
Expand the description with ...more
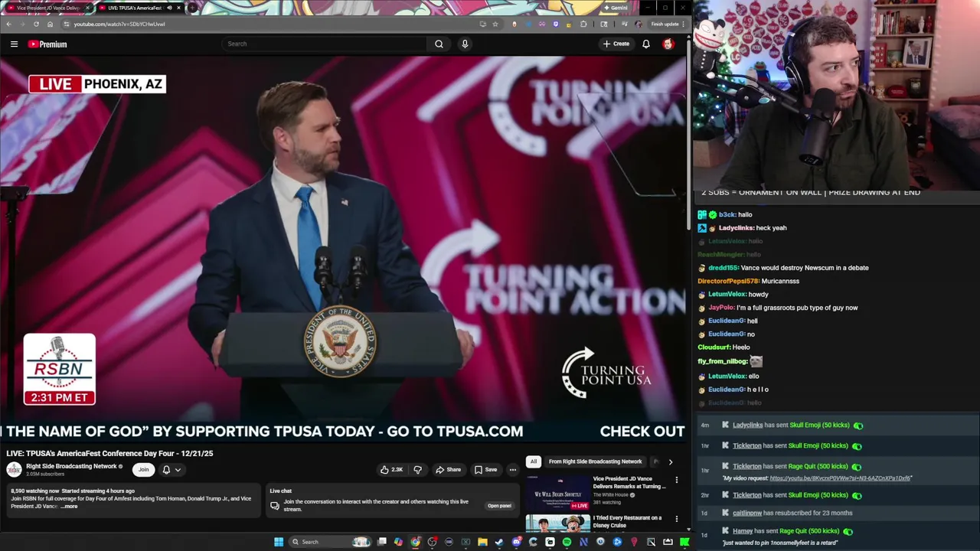(x=70, y=507)
